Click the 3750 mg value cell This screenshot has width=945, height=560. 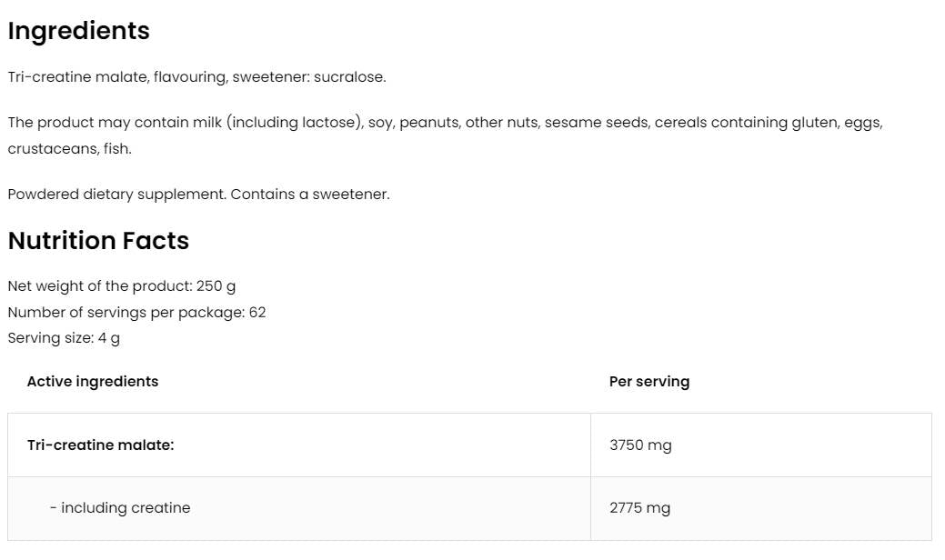coord(640,445)
